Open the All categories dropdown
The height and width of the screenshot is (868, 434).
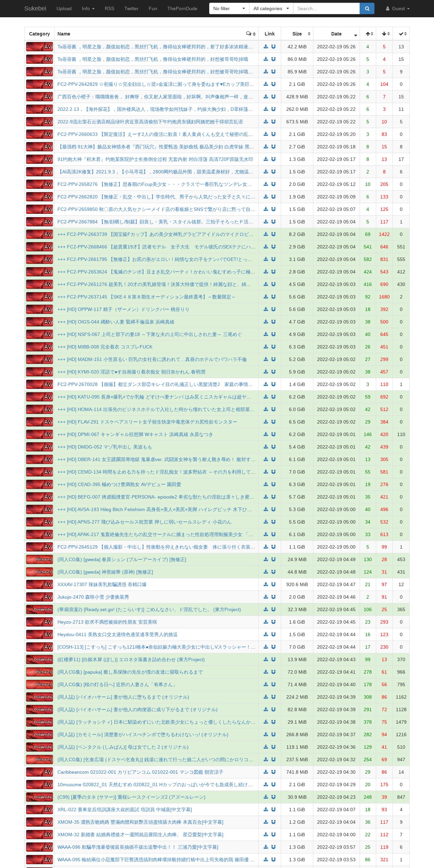point(271,8)
